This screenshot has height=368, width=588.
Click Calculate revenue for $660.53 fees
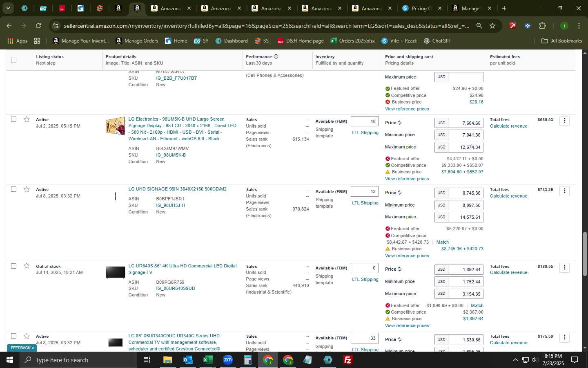click(x=508, y=126)
